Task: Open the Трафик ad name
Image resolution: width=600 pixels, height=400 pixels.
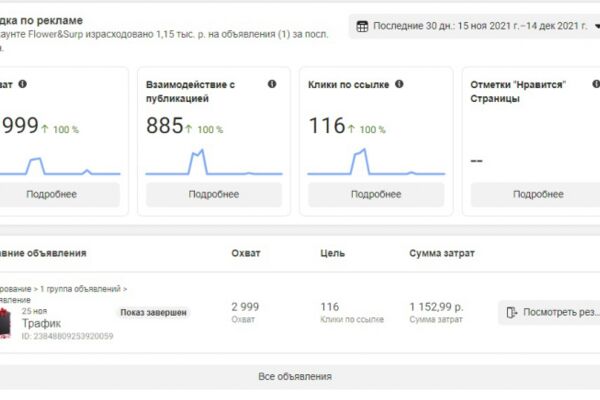Action: coord(41,324)
